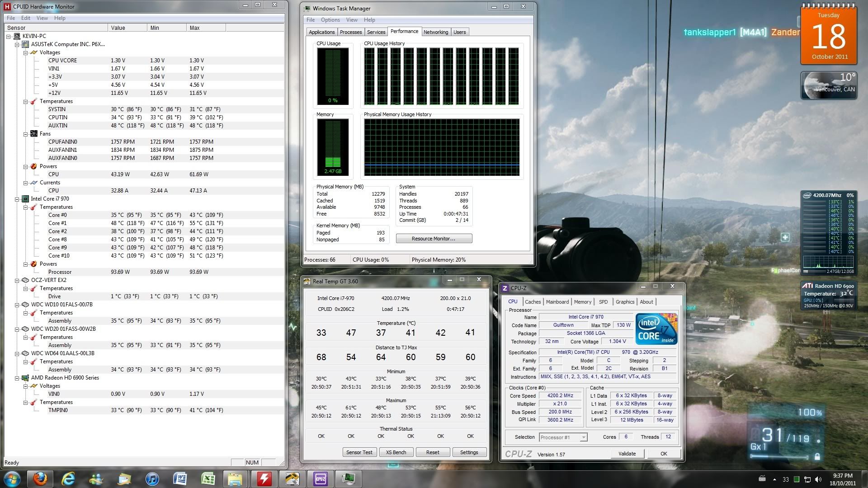
Task: Click the calendar gadget showing October 18
Action: point(829,34)
